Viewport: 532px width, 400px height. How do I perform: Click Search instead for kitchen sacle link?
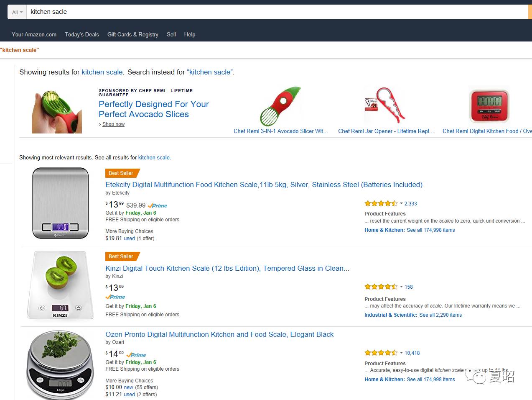[210, 72]
